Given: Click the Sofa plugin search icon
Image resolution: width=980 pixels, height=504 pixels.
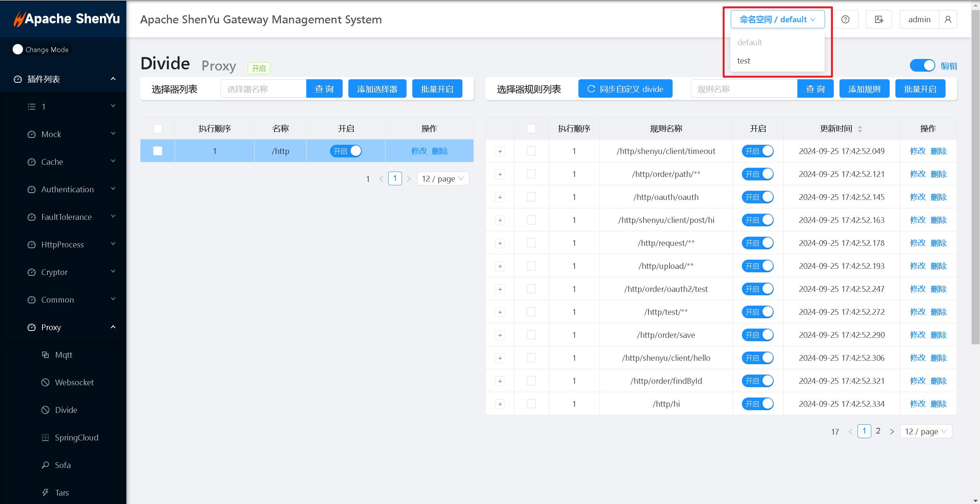Looking at the screenshot, I should 45,465.
